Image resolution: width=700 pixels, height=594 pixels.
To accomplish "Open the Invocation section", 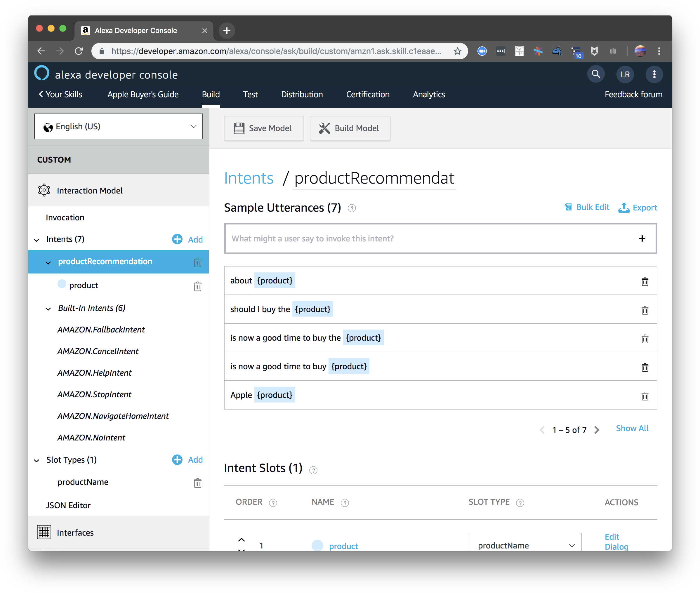I will [65, 217].
